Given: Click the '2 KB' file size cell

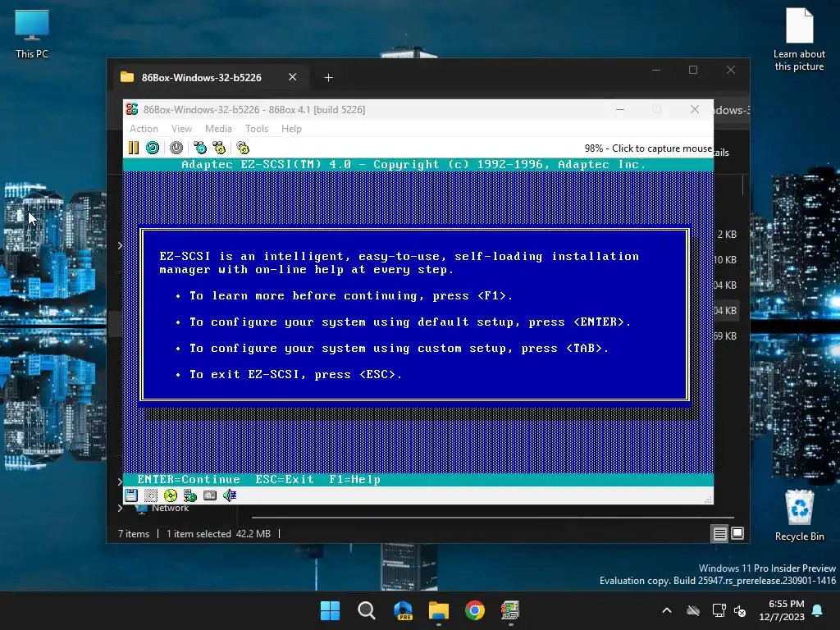Looking at the screenshot, I should click(x=727, y=234).
